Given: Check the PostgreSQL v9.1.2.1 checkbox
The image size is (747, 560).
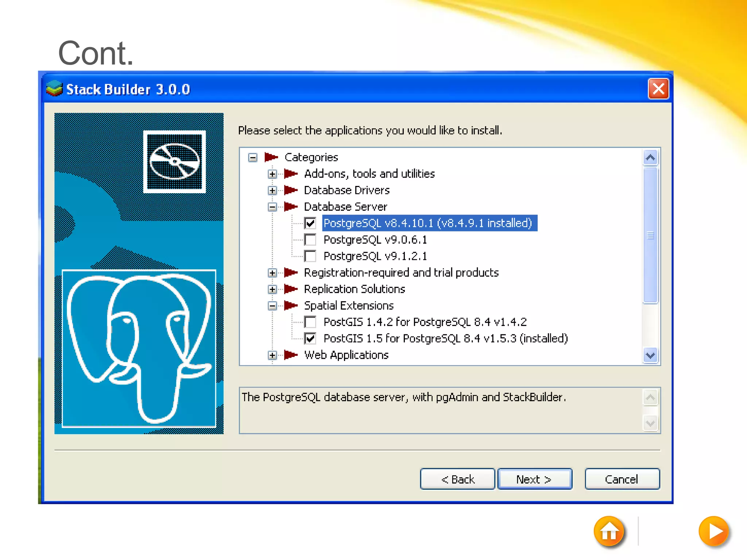Looking at the screenshot, I should point(310,256).
